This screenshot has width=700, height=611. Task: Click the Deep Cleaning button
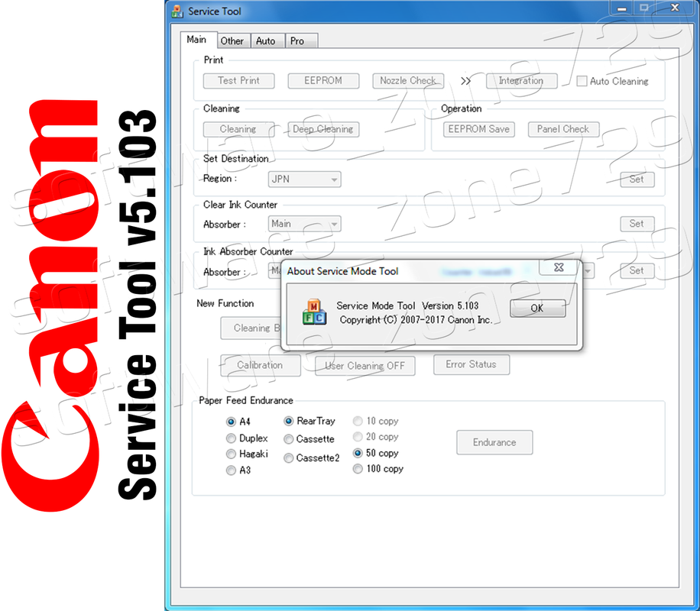click(323, 129)
